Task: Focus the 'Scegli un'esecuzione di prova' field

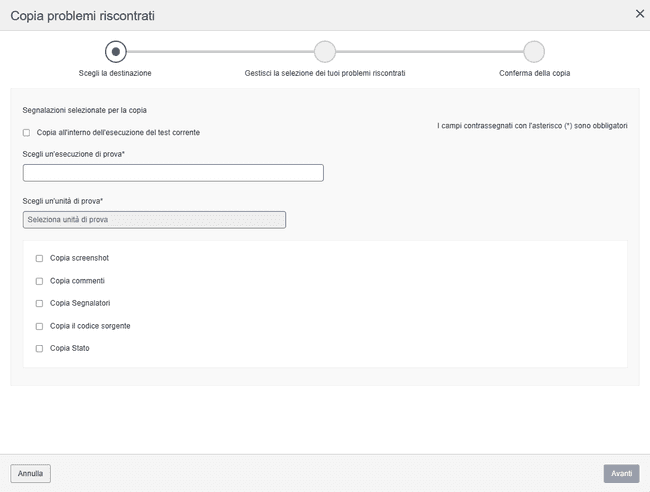Action: pos(173,173)
